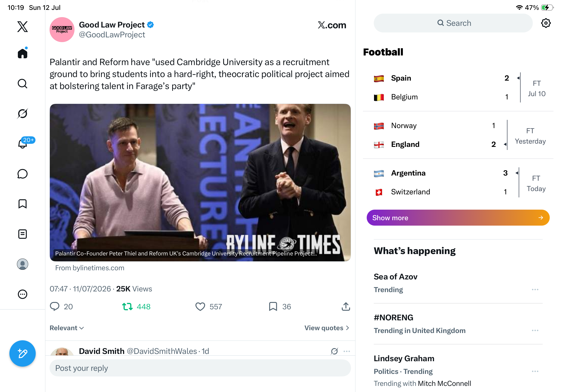The image size is (561, 392).
Task: Click Show more football scores button
Action: (458, 218)
